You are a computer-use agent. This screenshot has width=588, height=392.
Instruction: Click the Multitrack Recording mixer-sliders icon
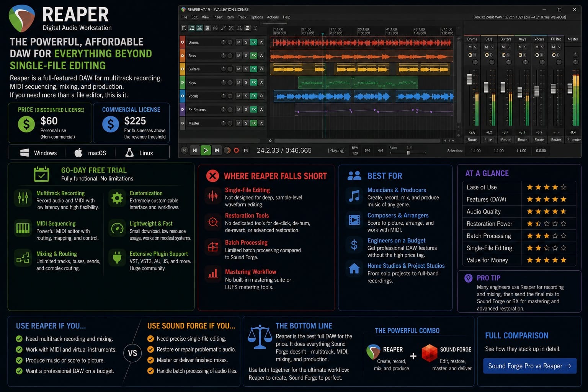(x=23, y=198)
